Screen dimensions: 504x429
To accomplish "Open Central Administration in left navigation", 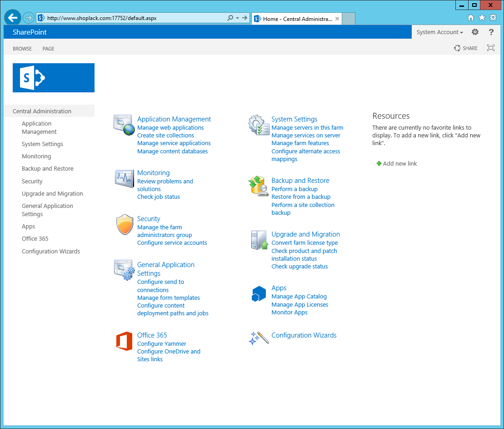I will pyautogui.click(x=42, y=111).
